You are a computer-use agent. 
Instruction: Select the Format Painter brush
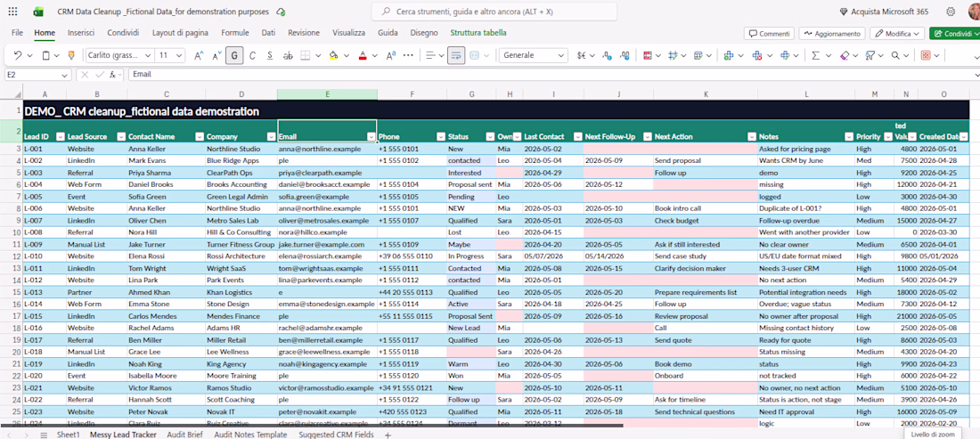[70, 55]
